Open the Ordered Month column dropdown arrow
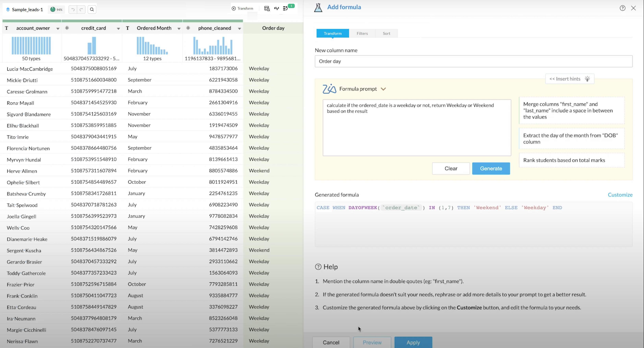The image size is (644, 348). pos(179,29)
